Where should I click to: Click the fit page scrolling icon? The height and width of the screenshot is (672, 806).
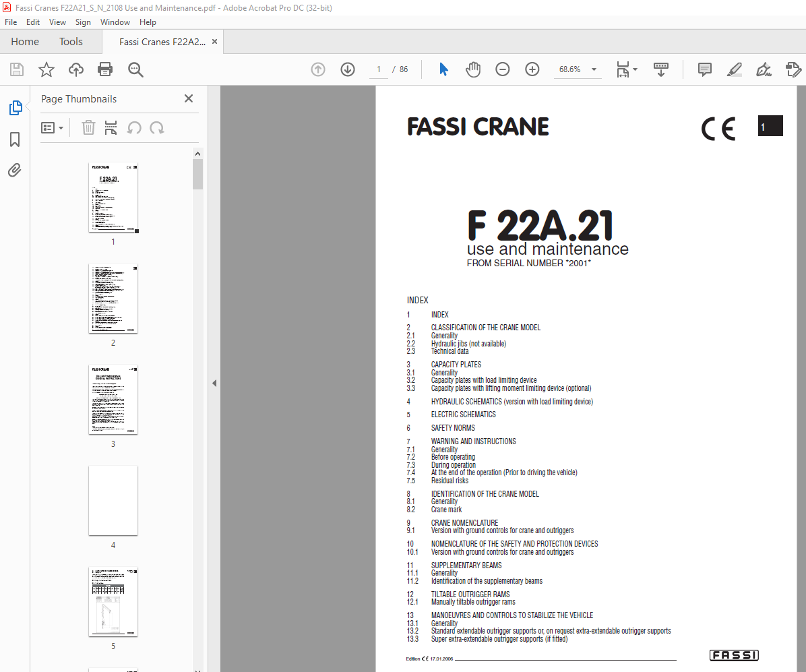pos(623,69)
